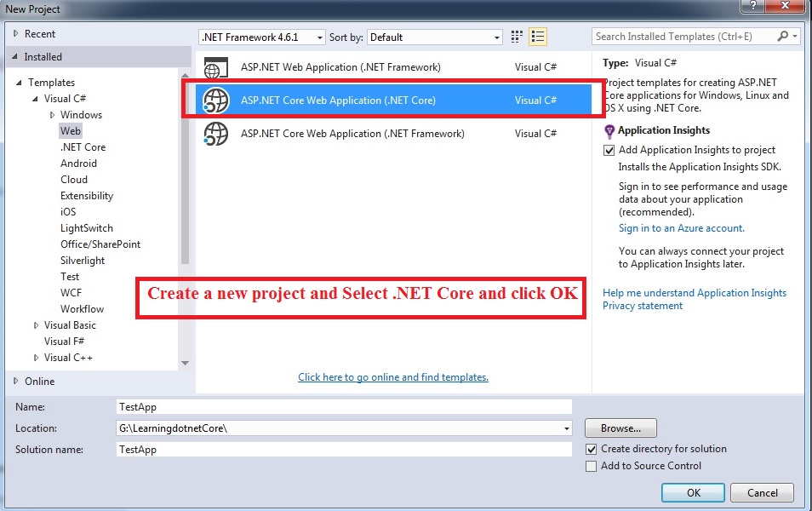Click ASP.NET Core Web Application (.NET Core) globe icon
Screen dimensions: 812x511
pyautogui.click(x=215, y=100)
